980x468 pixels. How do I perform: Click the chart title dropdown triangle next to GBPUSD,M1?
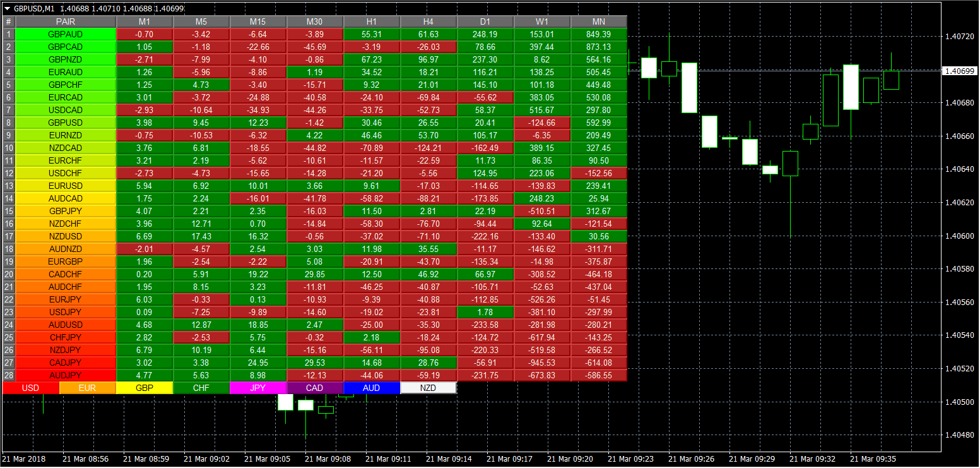pyautogui.click(x=7, y=8)
